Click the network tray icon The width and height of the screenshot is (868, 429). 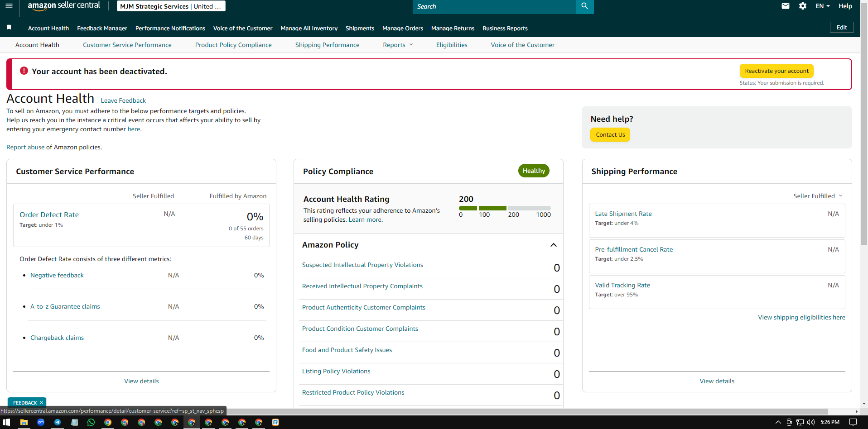pos(800,422)
